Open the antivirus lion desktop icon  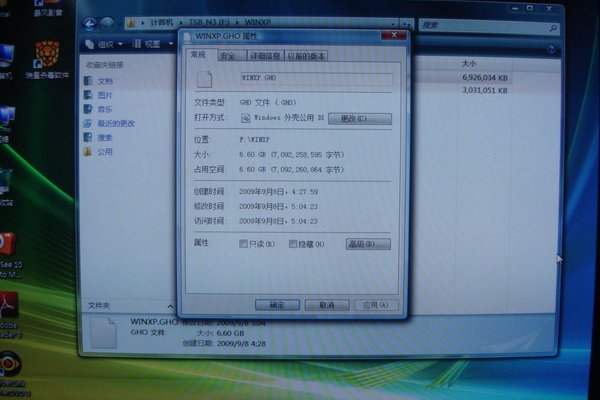tap(47, 55)
